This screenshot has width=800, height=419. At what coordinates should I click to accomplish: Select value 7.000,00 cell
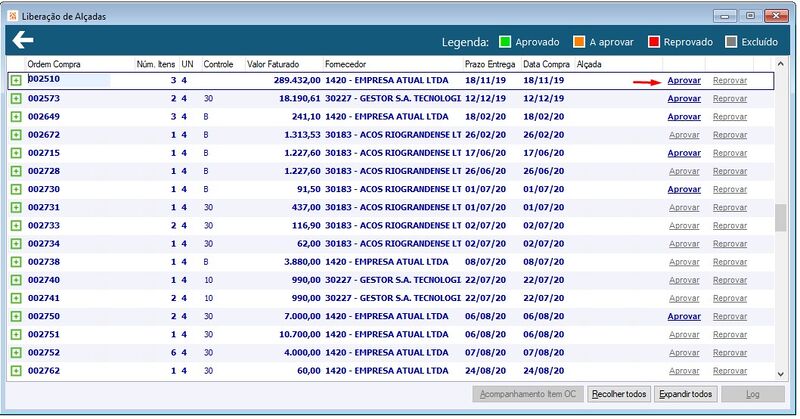302,316
